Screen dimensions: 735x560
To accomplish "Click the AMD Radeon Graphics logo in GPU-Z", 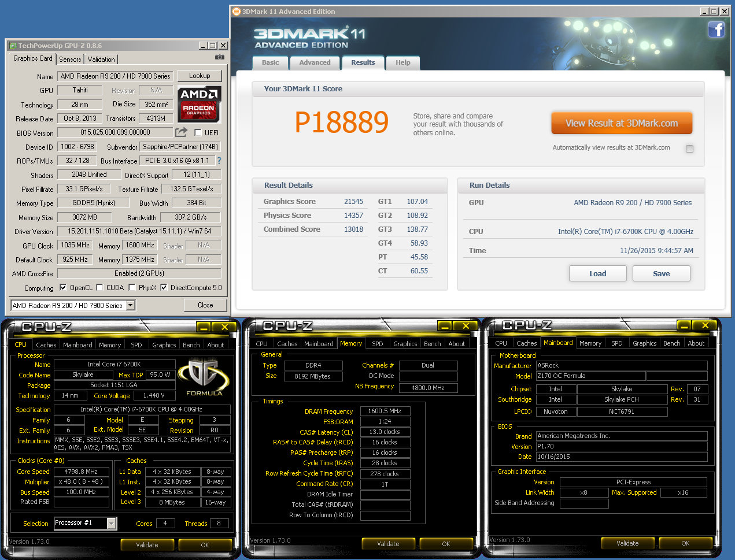I will tap(200, 104).
